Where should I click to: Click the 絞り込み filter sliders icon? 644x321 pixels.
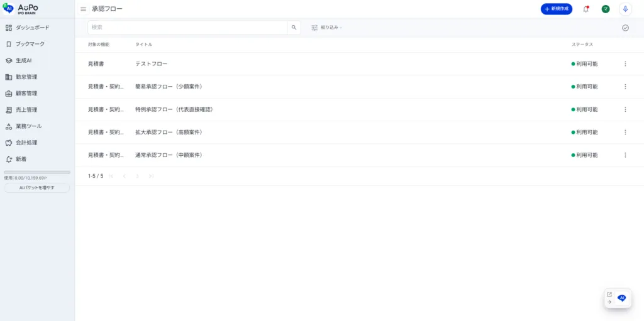pyautogui.click(x=314, y=28)
